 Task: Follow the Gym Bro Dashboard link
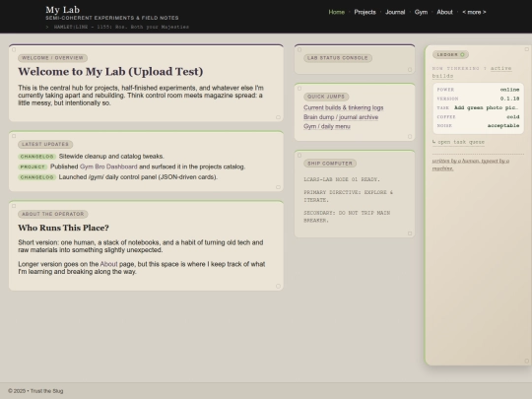[x=108, y=166]
